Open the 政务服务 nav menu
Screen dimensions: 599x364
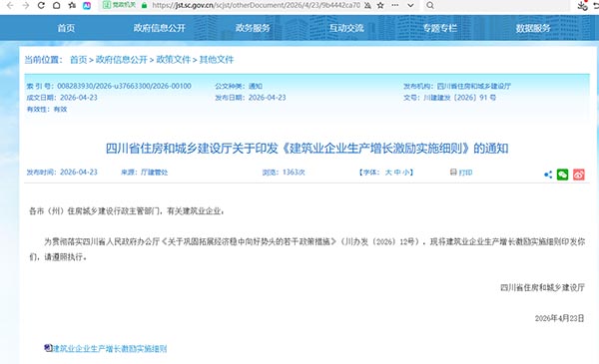(x=253, y=28)
